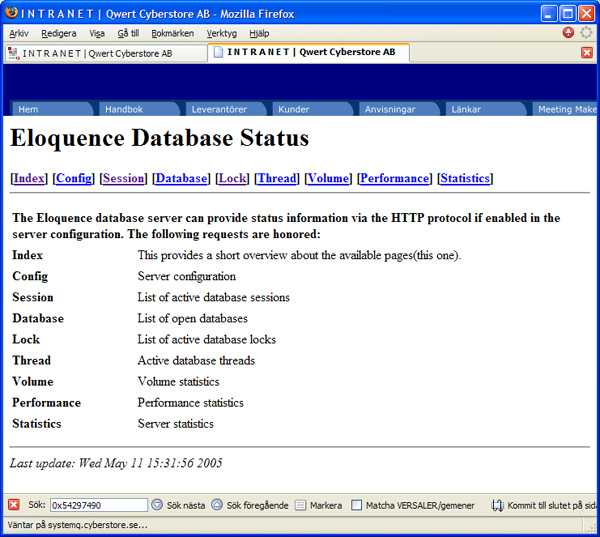Click the Markera highlight button

(x=318, y=505)
